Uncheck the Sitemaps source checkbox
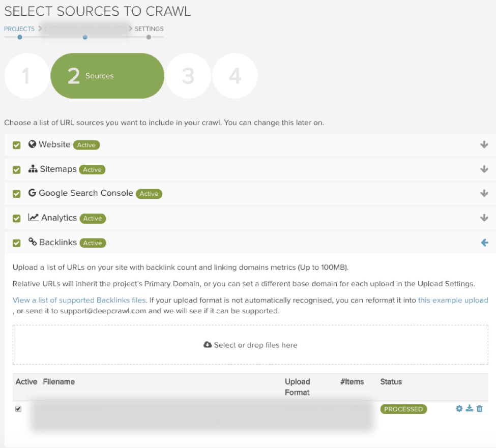This screenshot has height=448, width=496. pyautogui.click(x=16, y=170)
